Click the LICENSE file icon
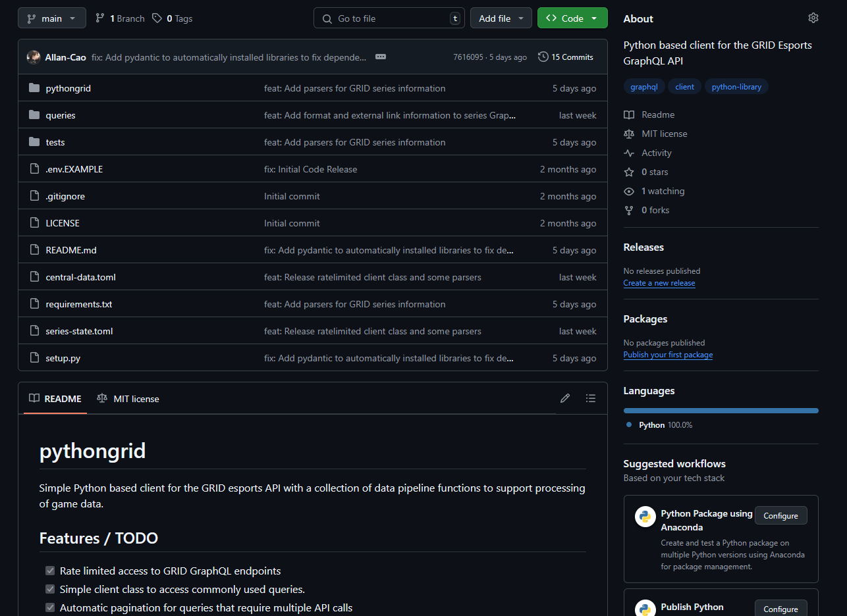The width and height of the screenshot is (847, 616). point(34,223)
